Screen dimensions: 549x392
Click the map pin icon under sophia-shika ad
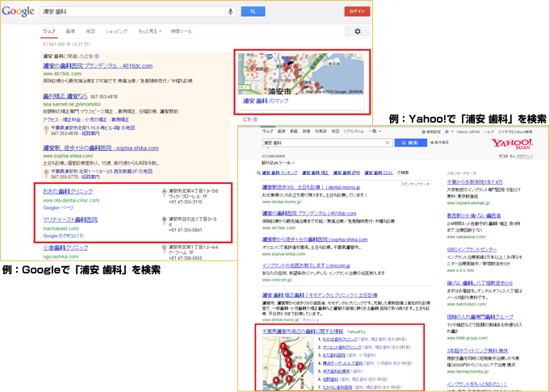click(46, 173)
